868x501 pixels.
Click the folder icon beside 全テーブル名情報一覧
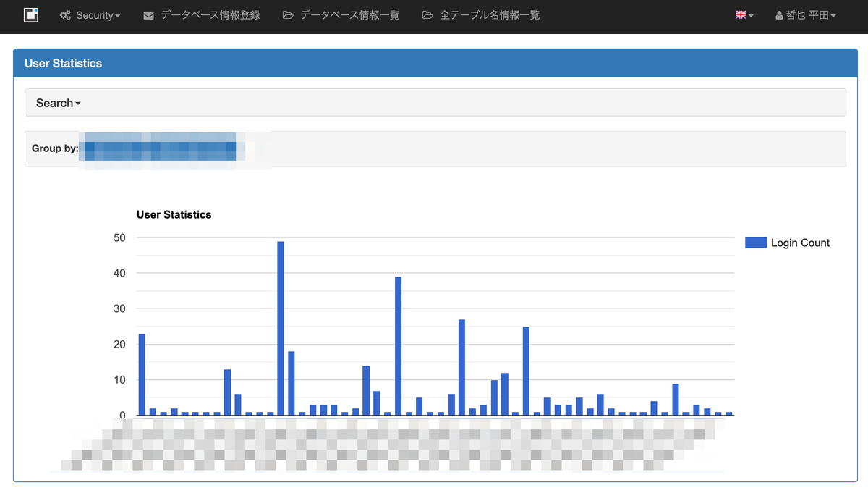pyautogui.click(x=427, y=15)
